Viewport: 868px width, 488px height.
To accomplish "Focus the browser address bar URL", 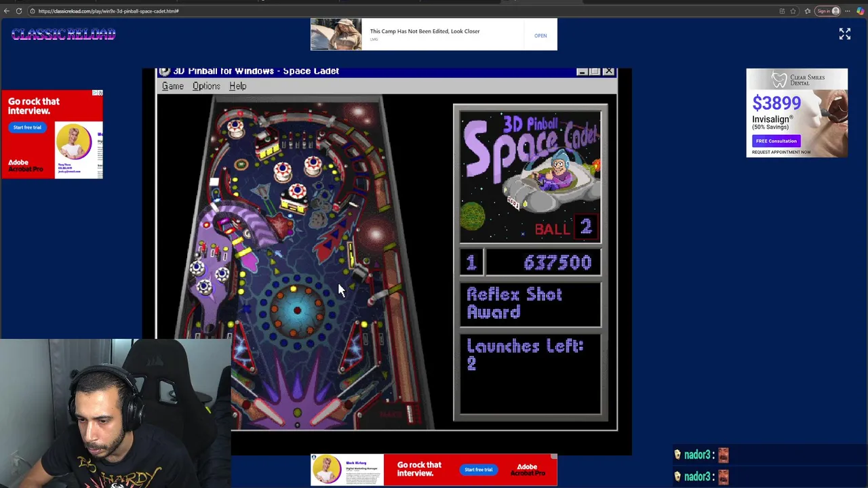I will coord(108,11).
